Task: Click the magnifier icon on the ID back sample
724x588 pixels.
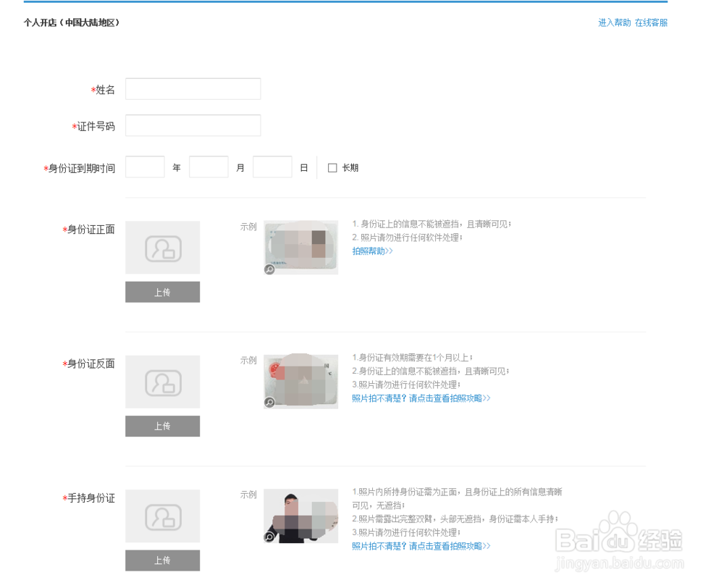Action: click(268, 403)
